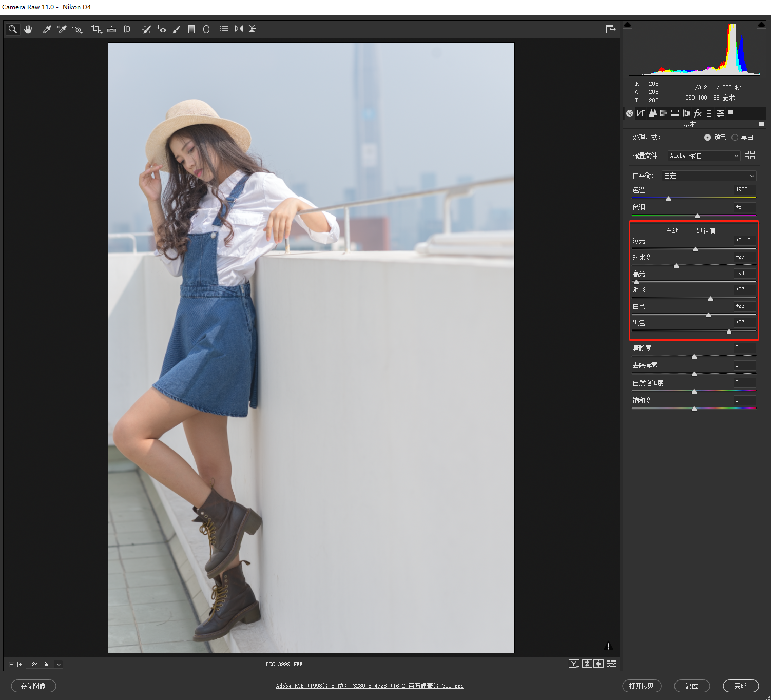
Task: Select the 黑白 processing radio button
Action: click(x=735, y=137)
